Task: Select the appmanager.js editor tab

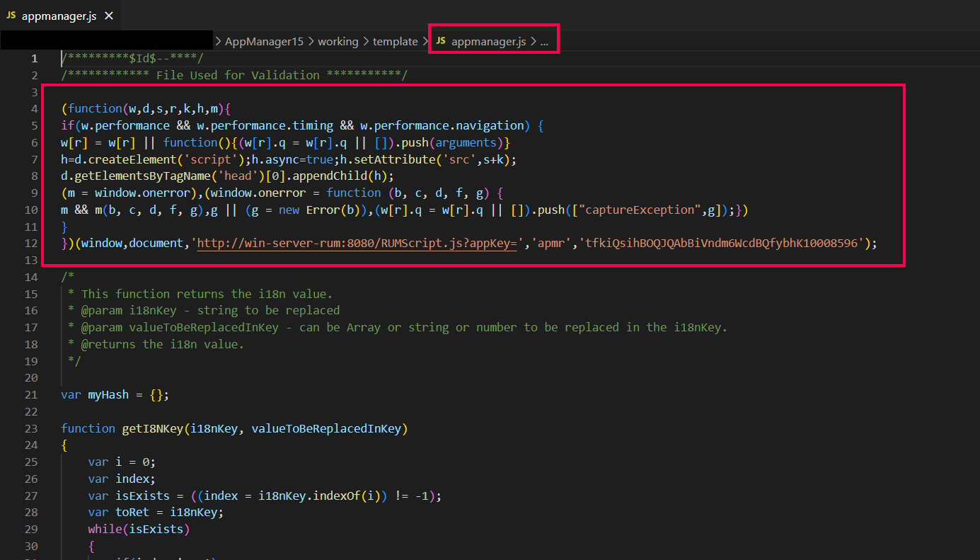Action: tap(59, 16)
